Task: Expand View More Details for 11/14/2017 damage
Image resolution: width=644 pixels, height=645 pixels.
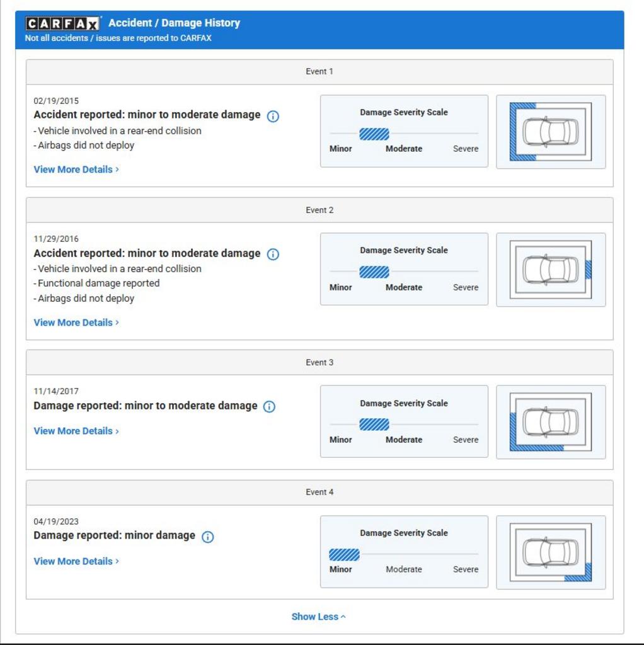Action: 76,431
